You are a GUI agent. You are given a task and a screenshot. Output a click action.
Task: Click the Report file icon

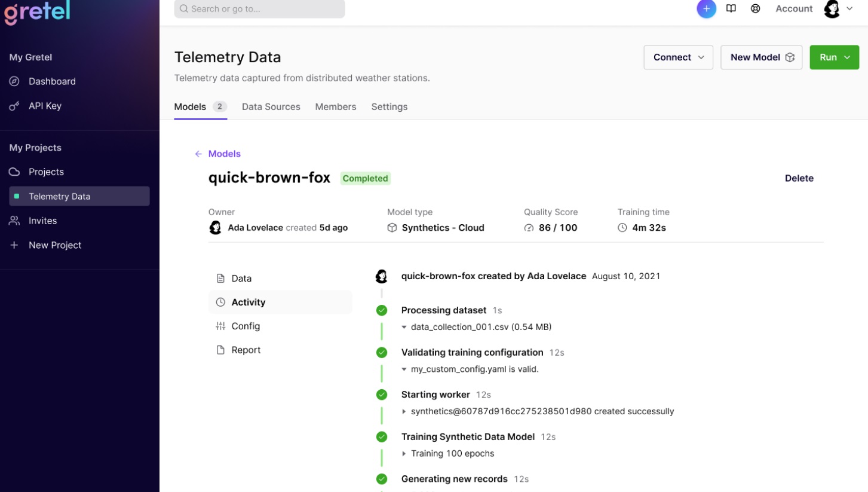pyautogui.click(x=220, y=350)
